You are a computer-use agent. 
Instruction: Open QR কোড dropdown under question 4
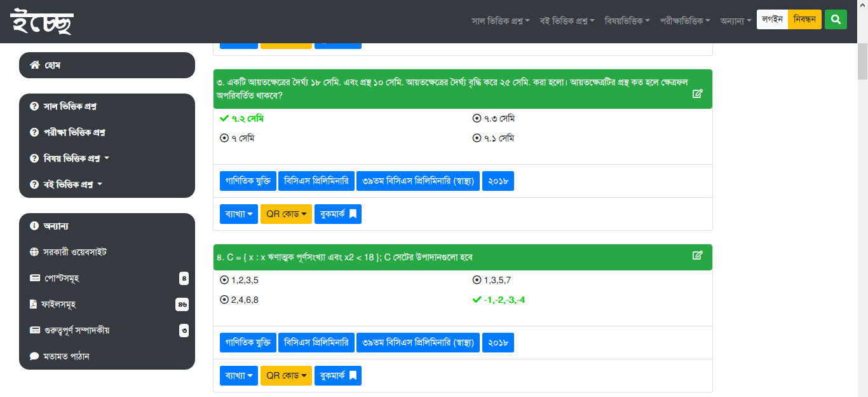tap(286, 376)
